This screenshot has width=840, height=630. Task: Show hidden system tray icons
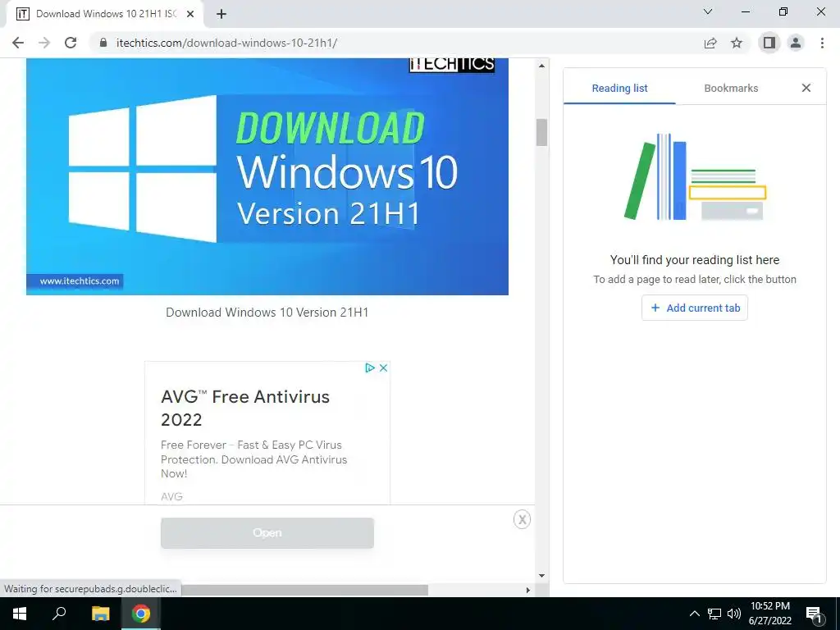pos(694,614)
